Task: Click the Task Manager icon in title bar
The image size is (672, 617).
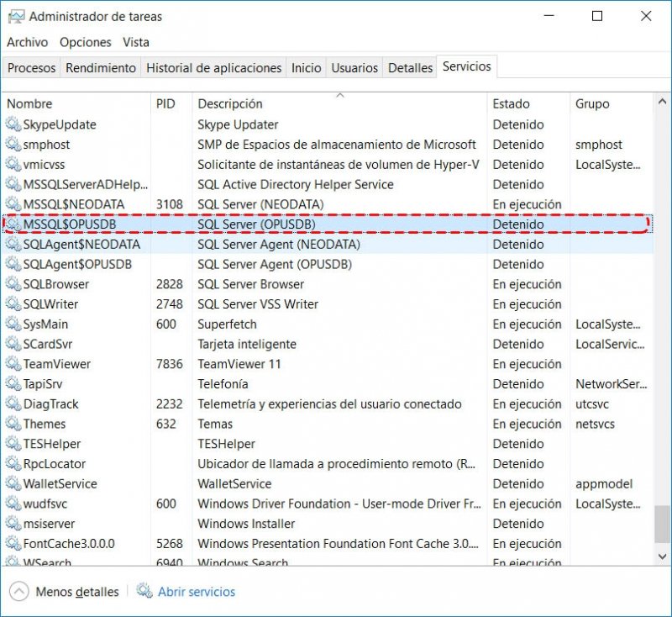Action: [x=15, y=16]
